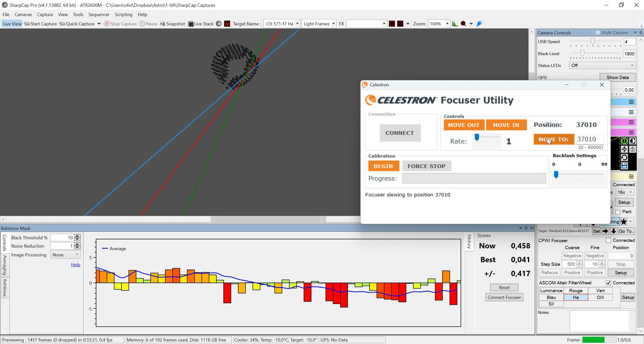Click the blue floppy disk save icon
This screenshot has height=344, width=644.
(x=624, y=166)
